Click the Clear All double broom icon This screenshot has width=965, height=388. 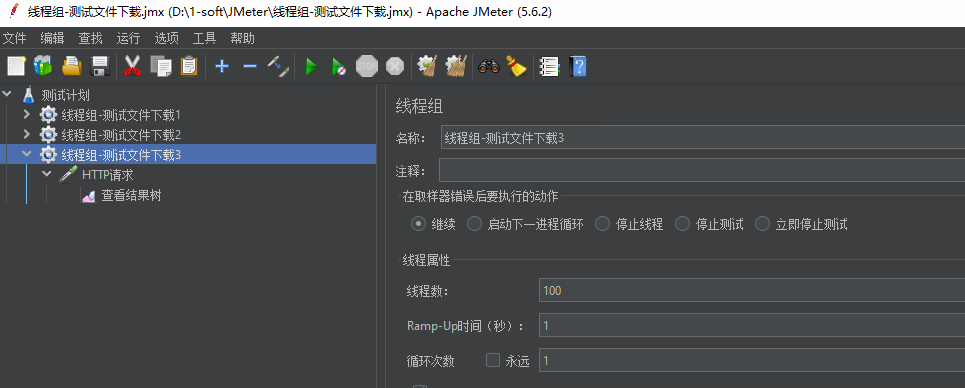[456, 65]
